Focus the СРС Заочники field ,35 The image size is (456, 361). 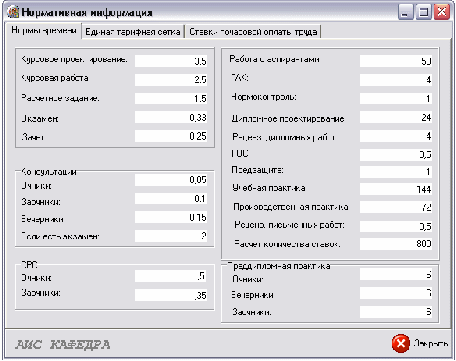[171, 295]
